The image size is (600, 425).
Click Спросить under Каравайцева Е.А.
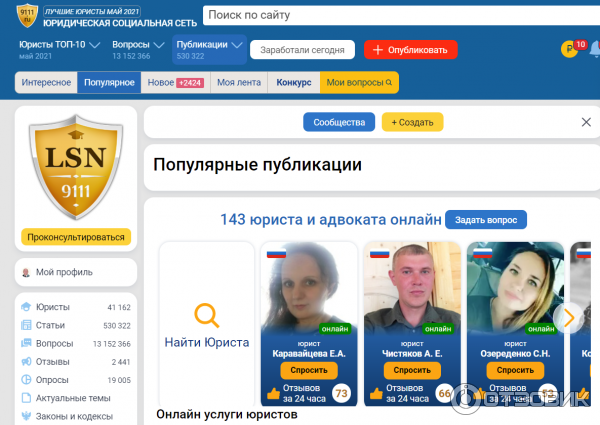click(x=309, y=370)
